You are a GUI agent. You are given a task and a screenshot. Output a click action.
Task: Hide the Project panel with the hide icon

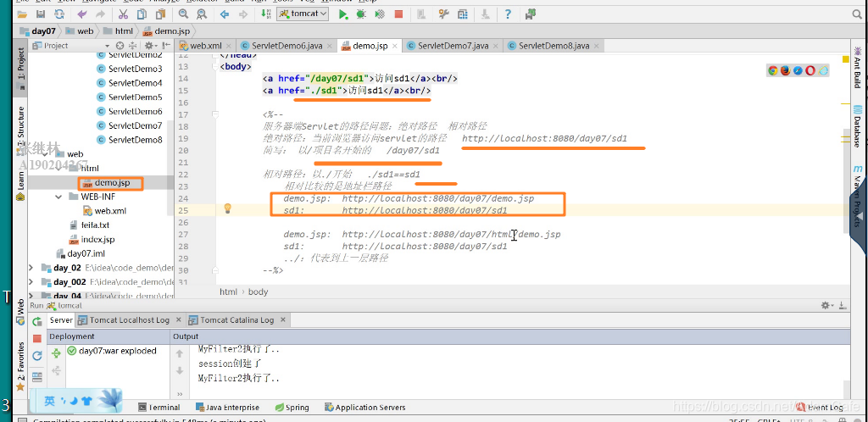point(165,46)
